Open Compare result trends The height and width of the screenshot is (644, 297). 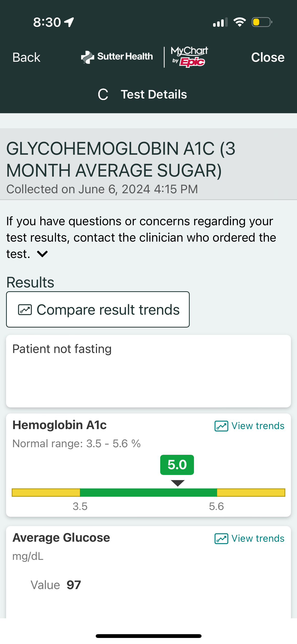pos(98,310)
